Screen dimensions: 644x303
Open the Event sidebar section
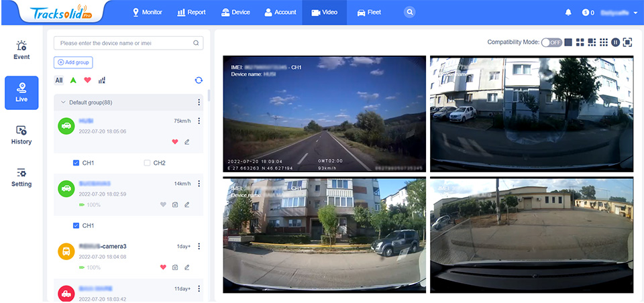(x=21, y=50)
